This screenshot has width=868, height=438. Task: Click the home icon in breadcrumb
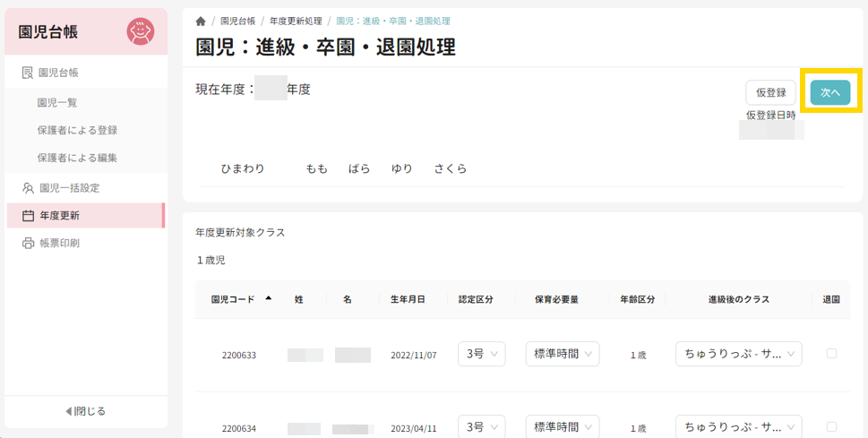click(x=201, y=21)
